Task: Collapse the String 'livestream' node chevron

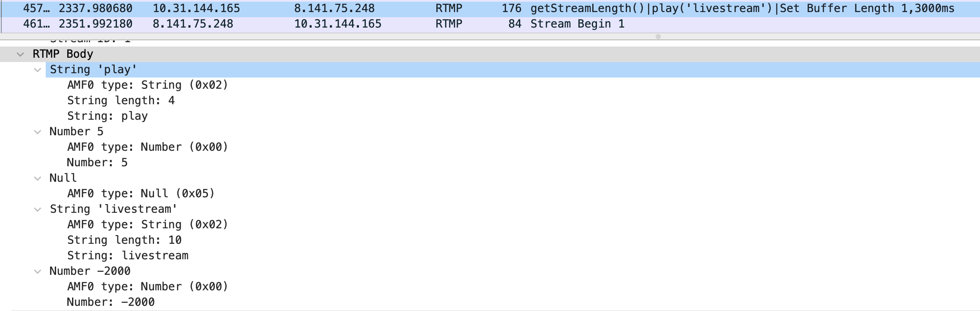Action: tap(38, 209)
